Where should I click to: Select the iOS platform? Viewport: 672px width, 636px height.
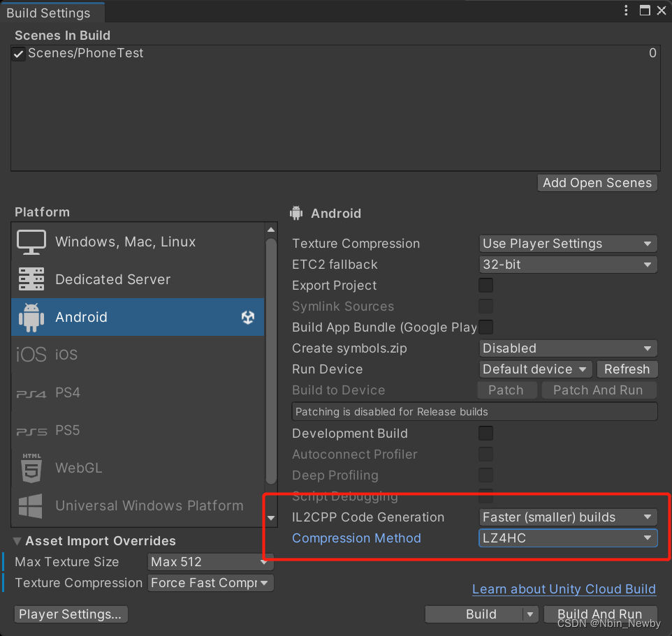coord(138,355)
